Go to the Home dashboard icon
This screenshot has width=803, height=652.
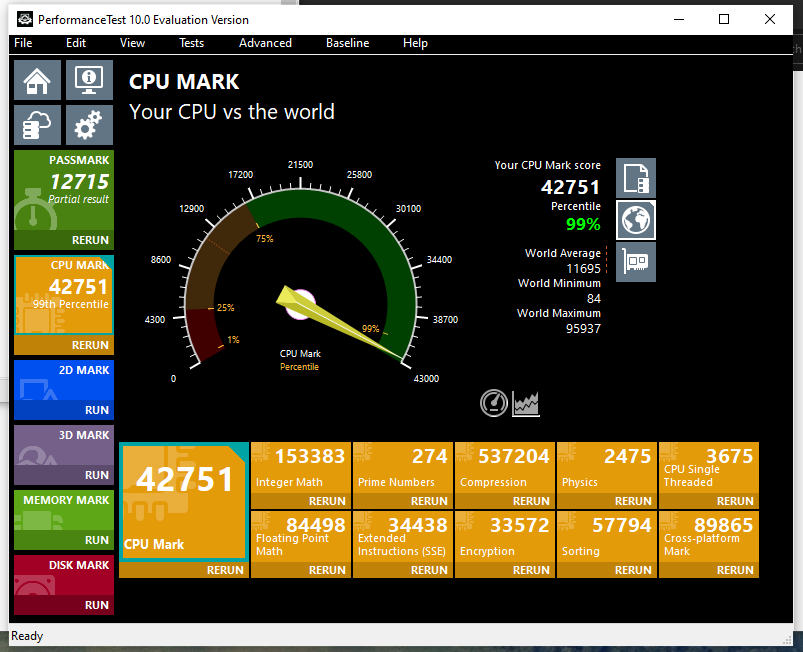[37, 80]
